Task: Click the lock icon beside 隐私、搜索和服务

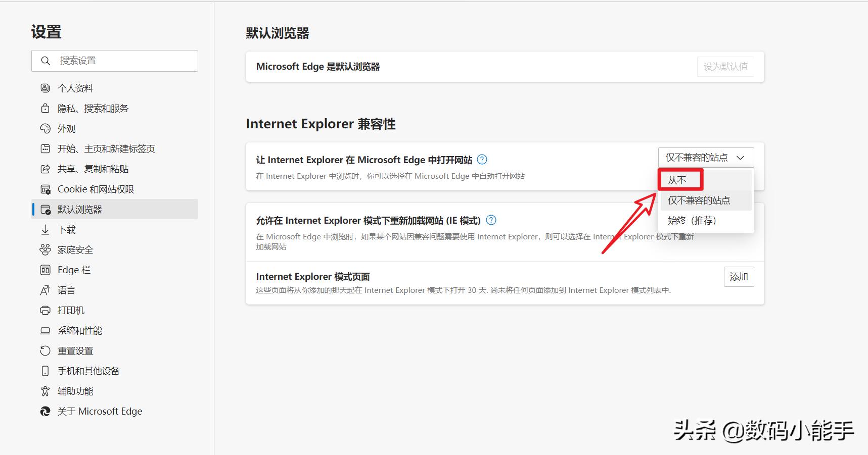Action: 45,108
